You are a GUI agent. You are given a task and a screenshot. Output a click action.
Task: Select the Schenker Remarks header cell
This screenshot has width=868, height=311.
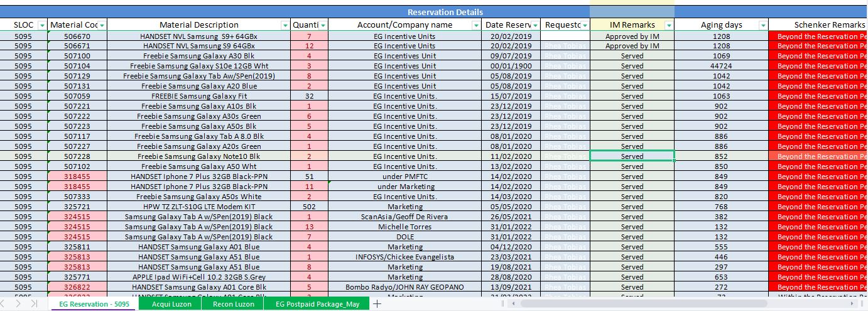click(x=818, y=25)
